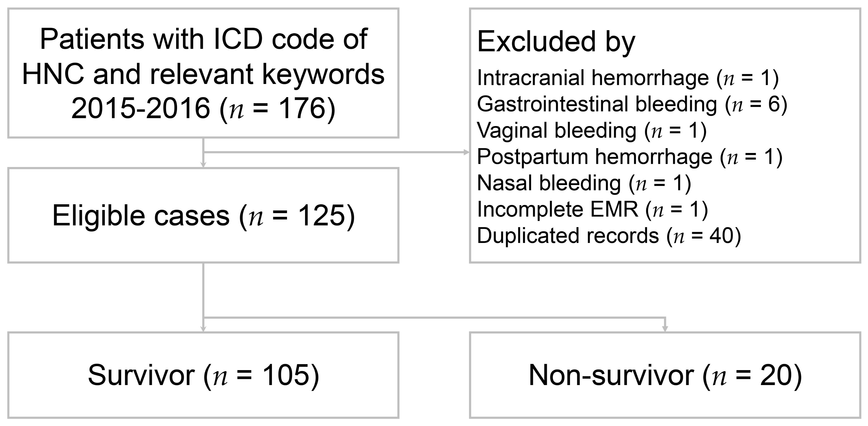
Task: Select the Duplicated records (n = 40) line
Action: (608, 236)
